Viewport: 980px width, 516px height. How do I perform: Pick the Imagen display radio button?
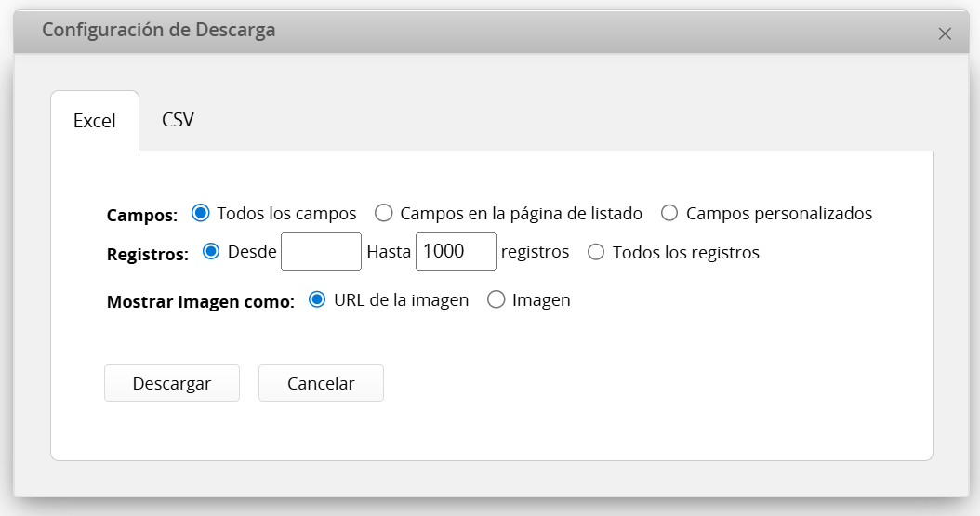(497, 299)
